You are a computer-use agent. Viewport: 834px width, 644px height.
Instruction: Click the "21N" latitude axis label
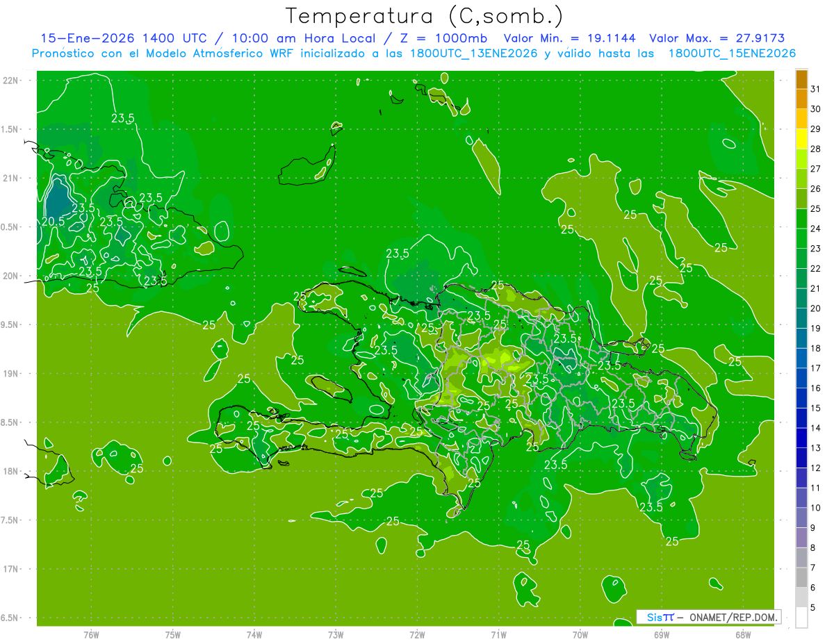pos(10,178)
